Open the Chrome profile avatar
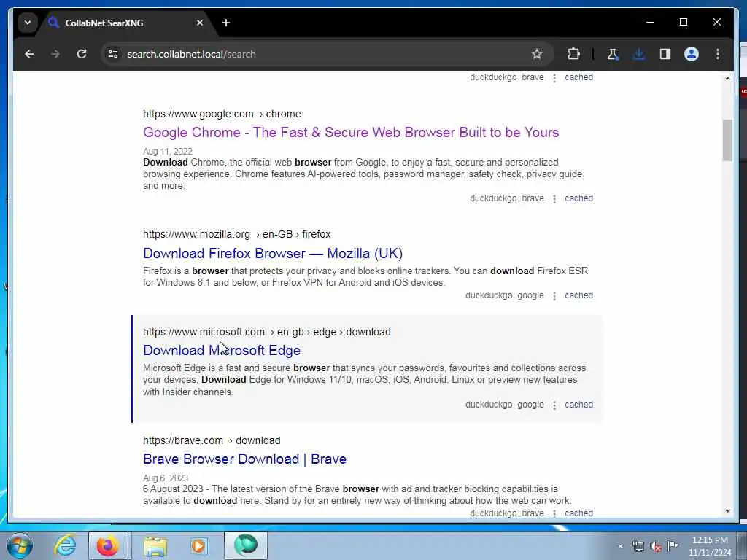This screenshot has height=560, width=747. pyautogui.click(x=692, y=54)
